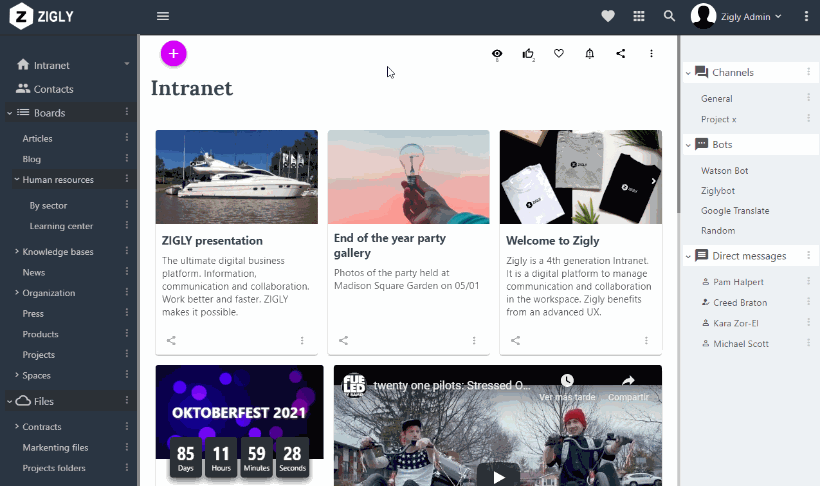Open the Projects board

[x=38, y=355]
